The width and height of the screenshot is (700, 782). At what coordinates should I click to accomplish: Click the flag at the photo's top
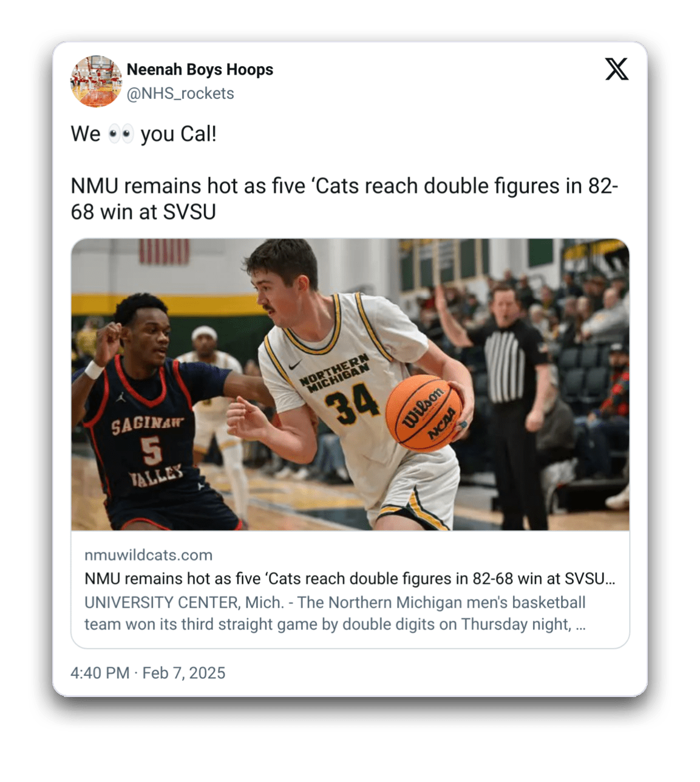(164, 251)
